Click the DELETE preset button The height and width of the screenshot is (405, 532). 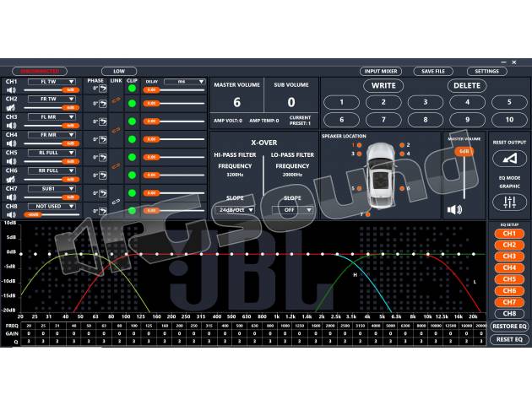pyautogui.click(x=467, y=86)
